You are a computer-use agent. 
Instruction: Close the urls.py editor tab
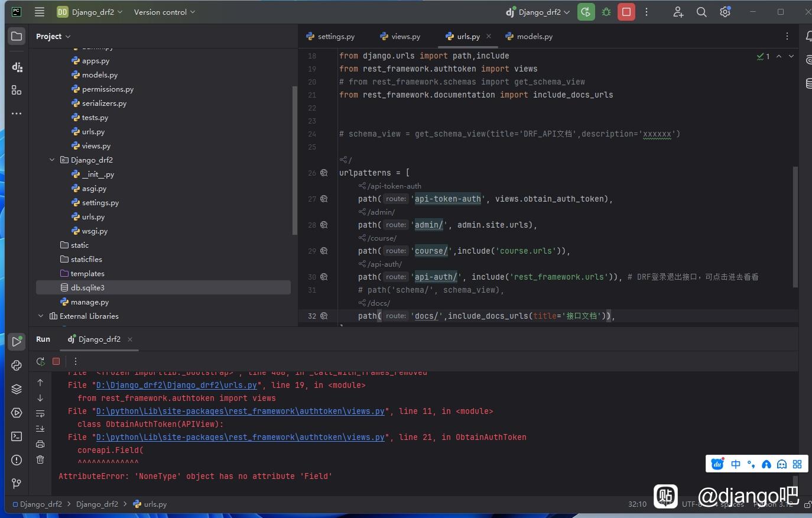(x=489, y=36)
